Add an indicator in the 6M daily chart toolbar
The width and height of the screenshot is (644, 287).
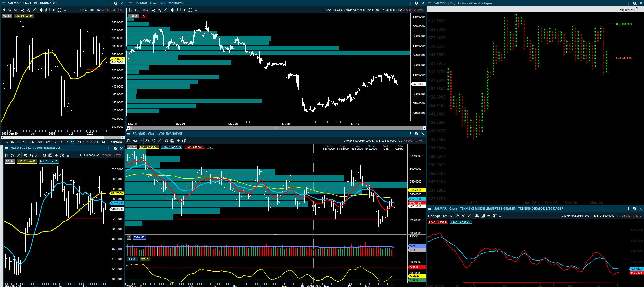tap(147, 141)
